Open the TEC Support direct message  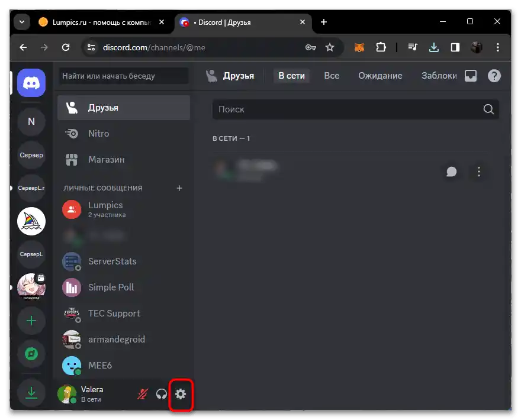(x=124, y=314)
